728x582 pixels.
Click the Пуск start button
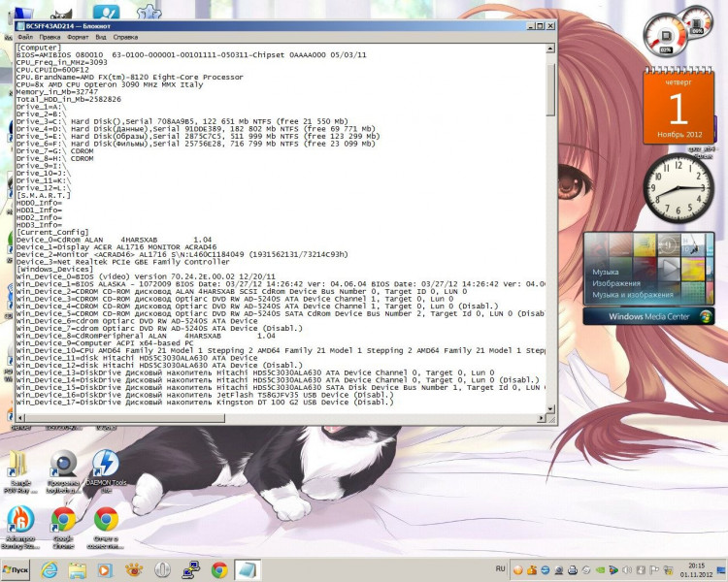click(16, 569)
